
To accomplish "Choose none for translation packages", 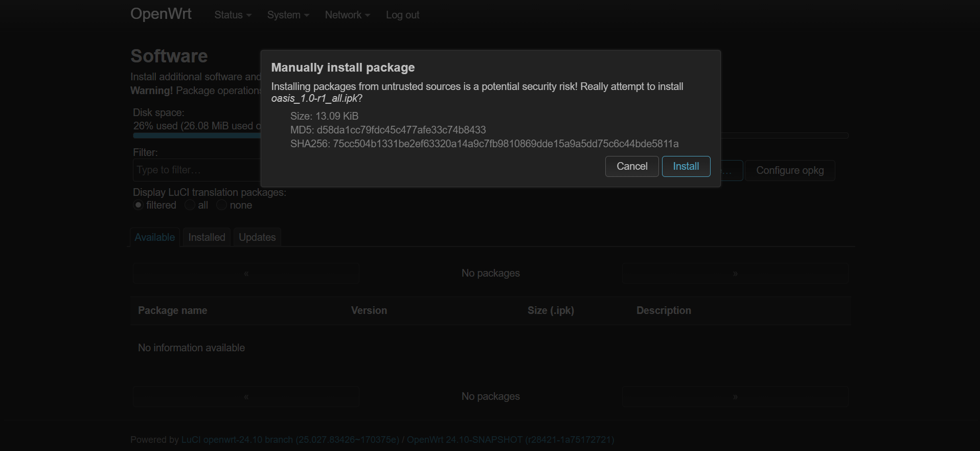I will (x=221, y=205).
